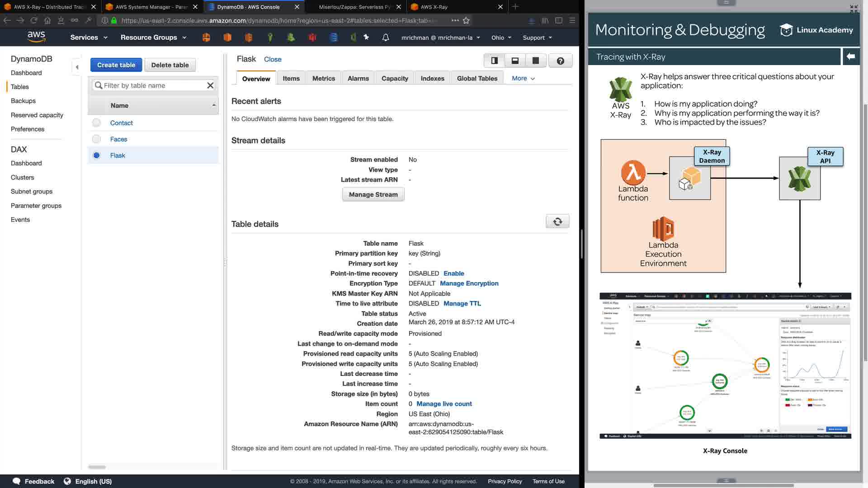Clear the table name filter X
Image resolution: width=868 pixels, height=488 pixels.
click(210, 85)
